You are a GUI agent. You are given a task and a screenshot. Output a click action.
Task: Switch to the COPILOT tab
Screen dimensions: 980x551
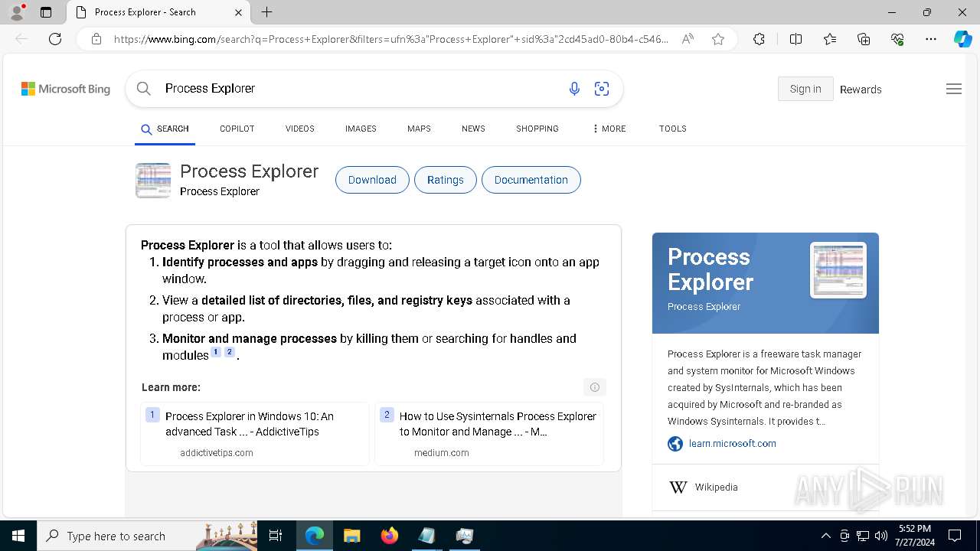coord(237,129)
